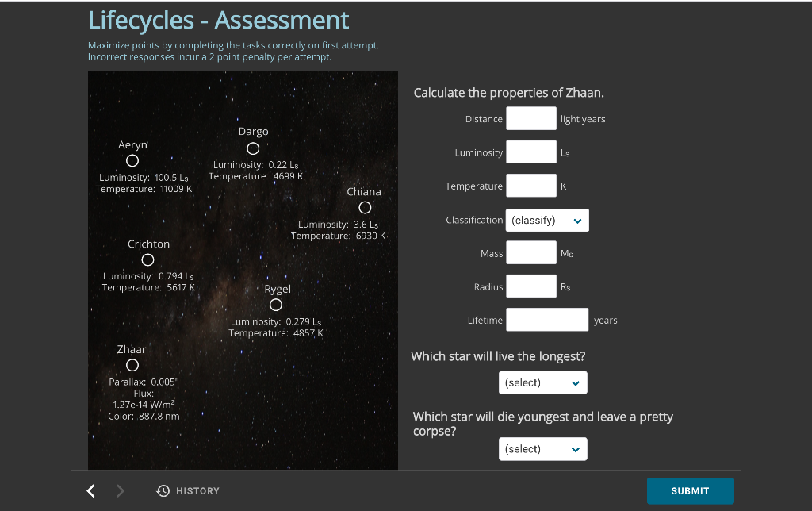
Task: Open the live longest star dropdown
Action: [x=543, y=382]
